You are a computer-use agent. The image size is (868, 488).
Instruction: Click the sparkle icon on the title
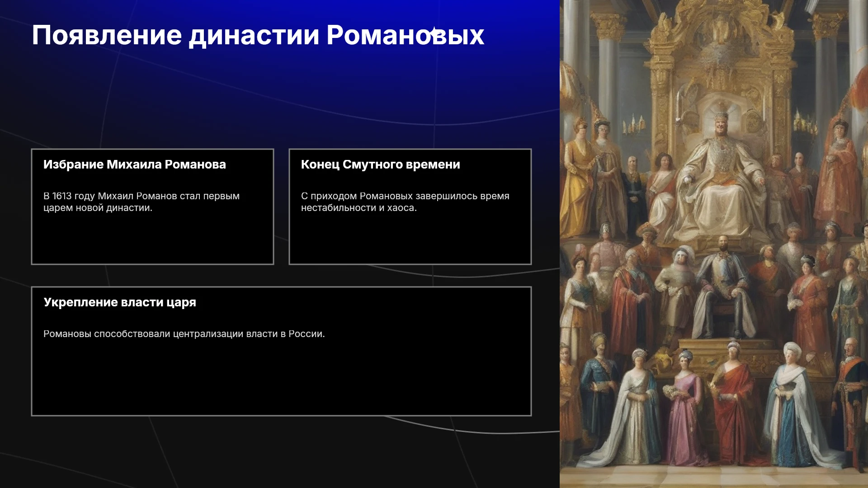coord(433,32)
